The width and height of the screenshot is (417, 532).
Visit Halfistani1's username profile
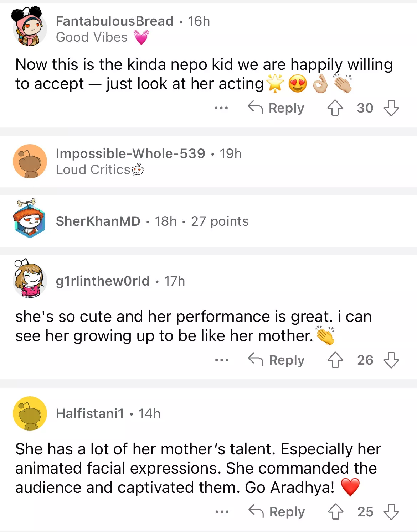90,413
